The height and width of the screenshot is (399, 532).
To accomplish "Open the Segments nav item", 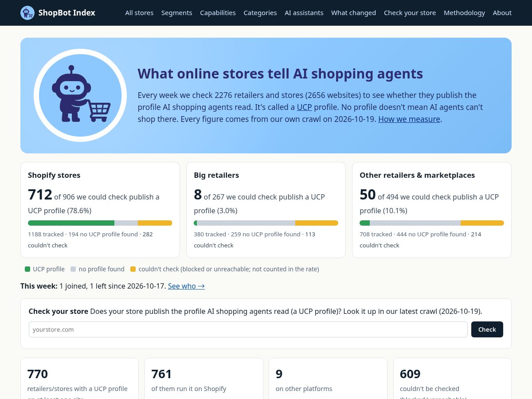I will (177, 13).
